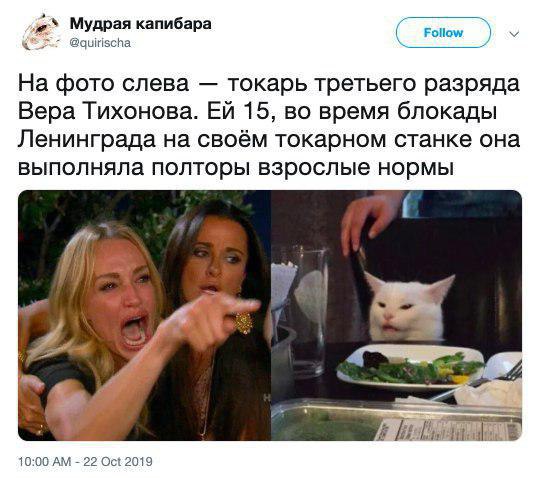Viewport: 540px width, 478px height.
Task: Click the Follow button
Action: [x=443, y=33]
